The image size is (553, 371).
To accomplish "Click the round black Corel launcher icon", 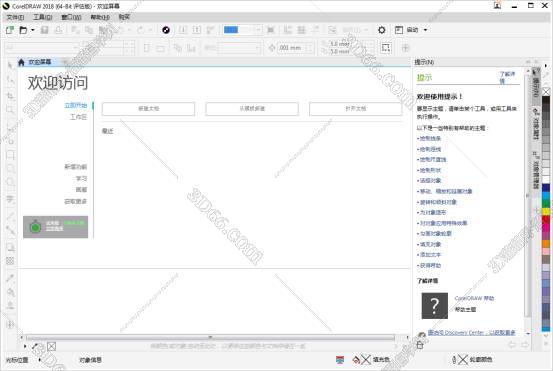I will (166, 30).
